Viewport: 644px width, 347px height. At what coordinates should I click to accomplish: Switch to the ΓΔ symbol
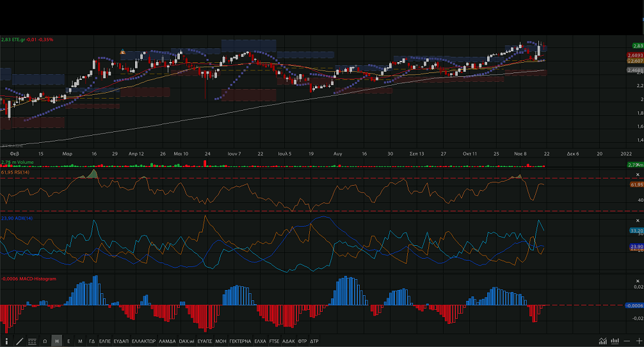92,341
